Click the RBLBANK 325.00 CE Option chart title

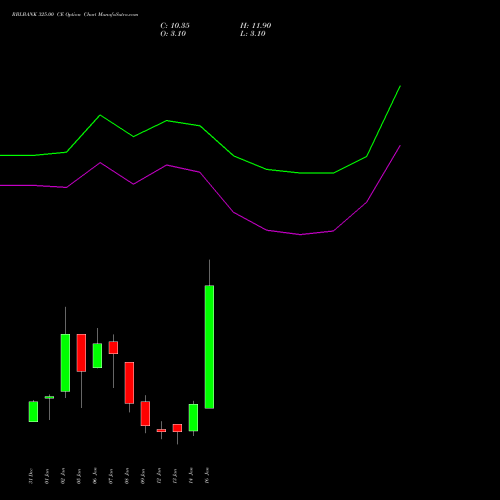(x=75, y=15)
